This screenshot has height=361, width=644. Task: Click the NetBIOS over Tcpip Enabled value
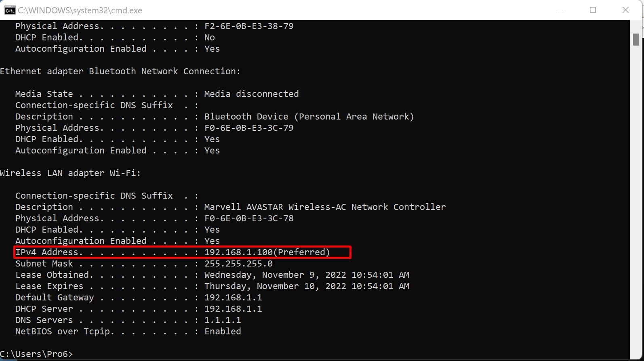pyautogui.click(x=223, y=332)
